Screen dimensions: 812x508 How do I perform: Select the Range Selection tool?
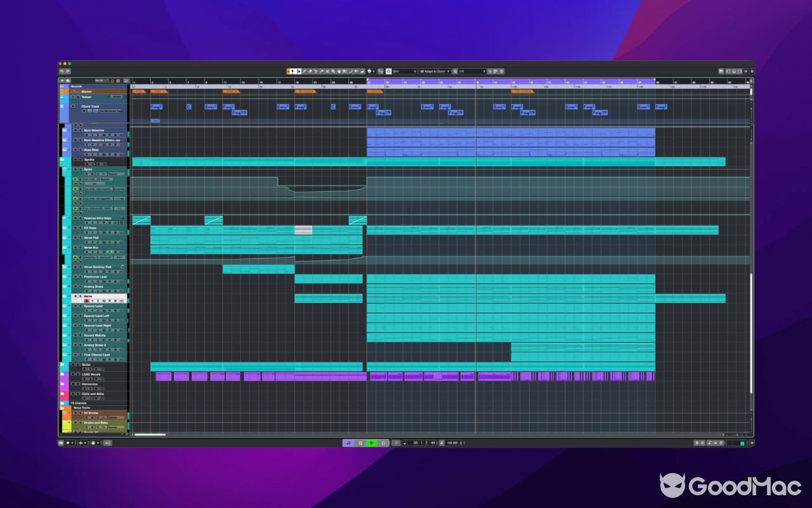coord(299,72)
